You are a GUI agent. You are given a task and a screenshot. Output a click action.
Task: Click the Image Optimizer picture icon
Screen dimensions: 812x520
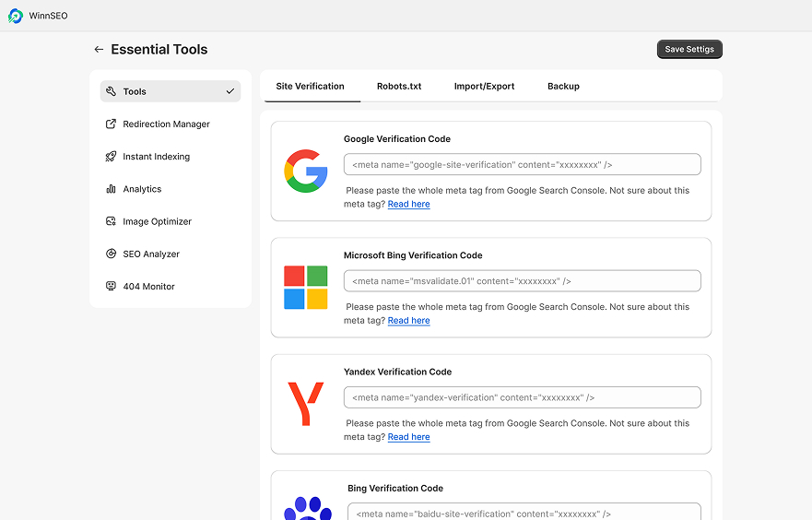pos(111,221)
